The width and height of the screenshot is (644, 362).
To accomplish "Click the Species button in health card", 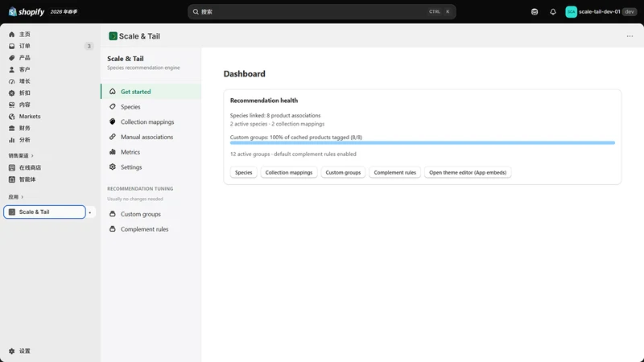I will click(244, 172).
